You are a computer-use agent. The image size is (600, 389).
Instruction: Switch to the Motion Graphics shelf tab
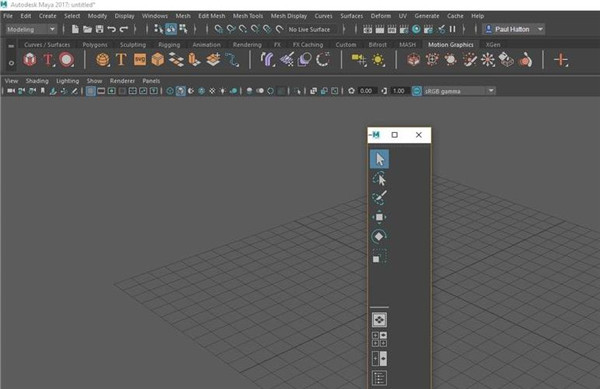point(450,45)
